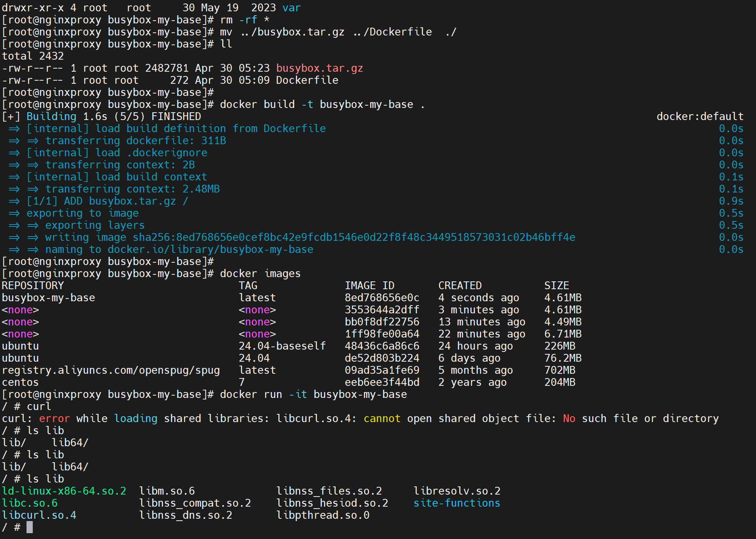This screenshot has width=756, height=539.
Task: Click the libresolv.so.2 library file
Action: pyautogui.click(x=457, y=491)
